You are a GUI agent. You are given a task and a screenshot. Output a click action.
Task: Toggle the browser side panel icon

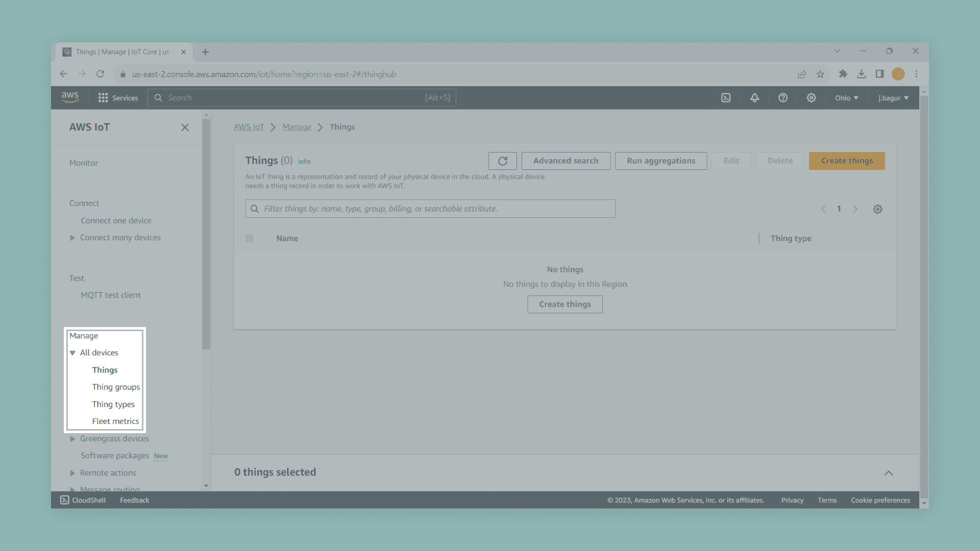point(879,74)
